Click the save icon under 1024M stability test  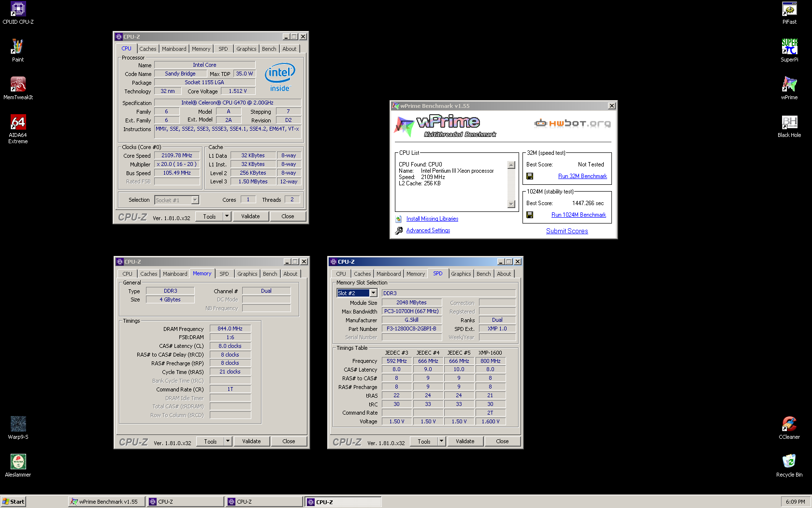click(x=530, y=215)
